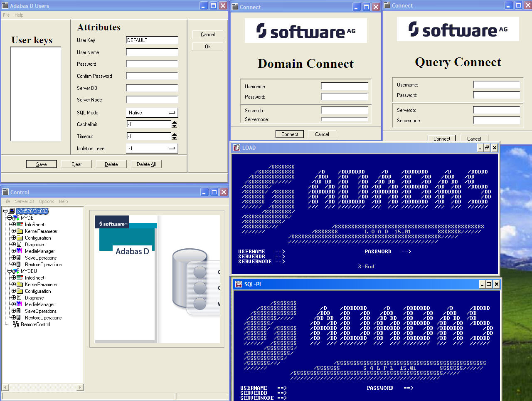The height and width of the screenshot is (401, 532).
Task: Open the Options menu in Control
Action: click(x=47, y=201)
